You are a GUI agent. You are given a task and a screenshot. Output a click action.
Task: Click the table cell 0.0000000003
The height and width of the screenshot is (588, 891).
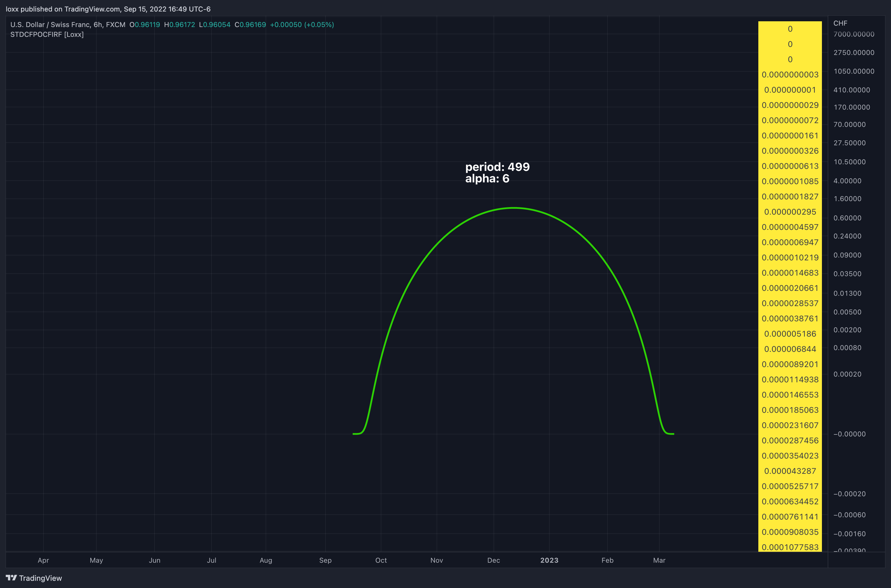pos(790,75)
